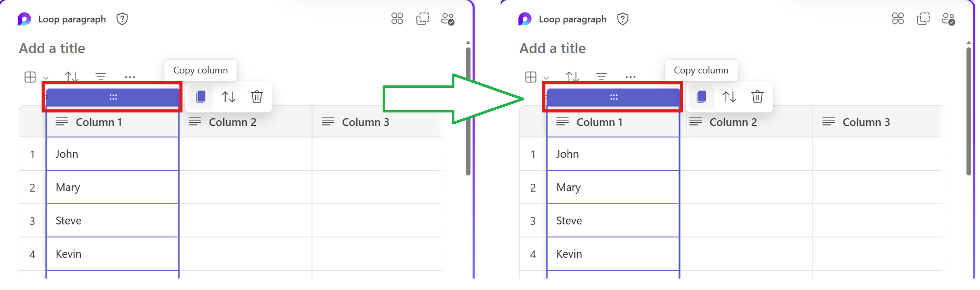The height and width of the screenshot is (290, 980).
Task: Click copy column icon in right panel
Action: click(701, 97)
